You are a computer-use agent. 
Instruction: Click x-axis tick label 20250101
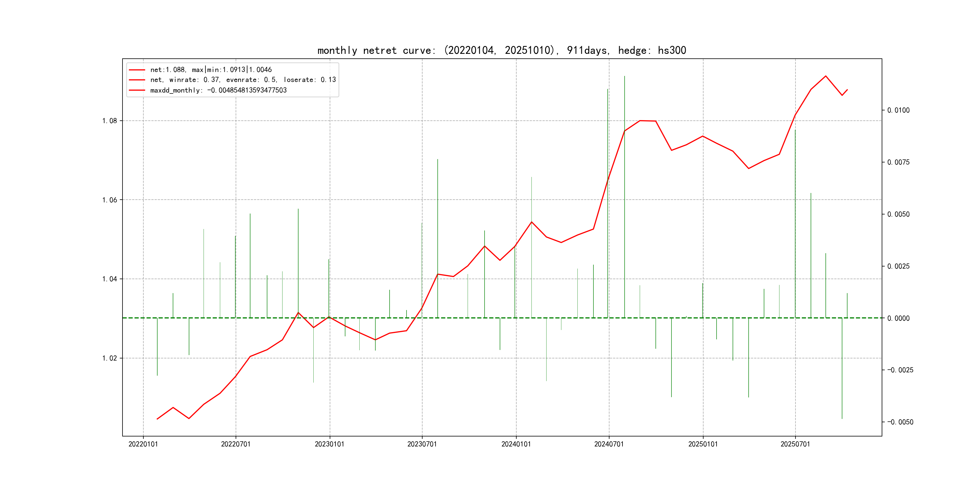coord(703,444)
